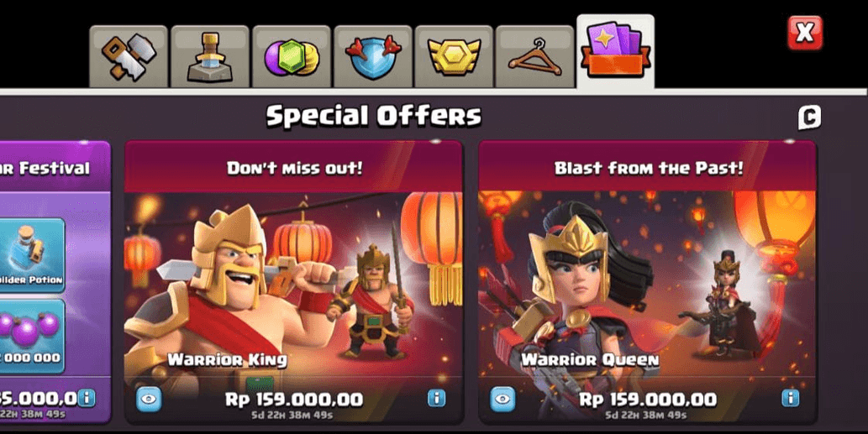Tap the Warrior King character artwork
The image size is (868, 434).
[x=227, y=287]
